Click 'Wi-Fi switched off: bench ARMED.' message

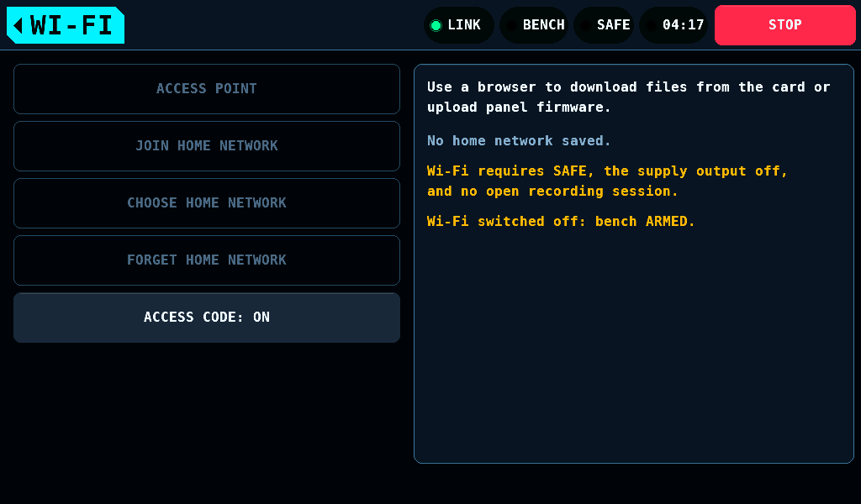click(561, 222)
